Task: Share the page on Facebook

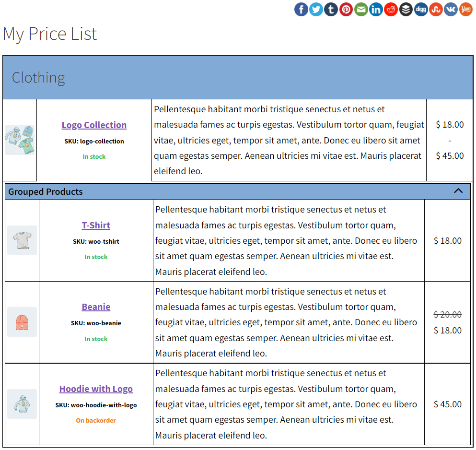Action: pyautogui.click(x=301, y=9)
